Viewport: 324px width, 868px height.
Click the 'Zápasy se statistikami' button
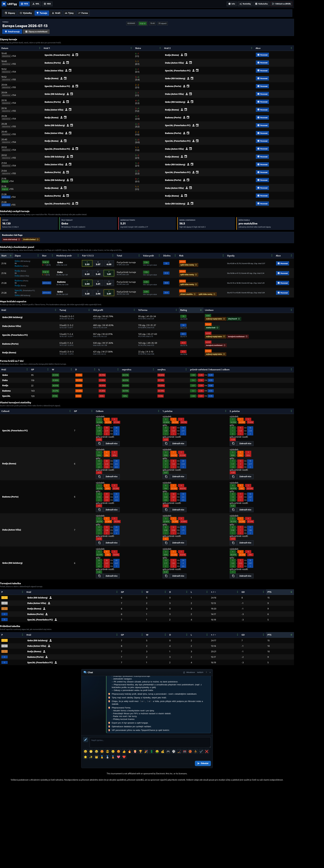[x=36, y=32]
